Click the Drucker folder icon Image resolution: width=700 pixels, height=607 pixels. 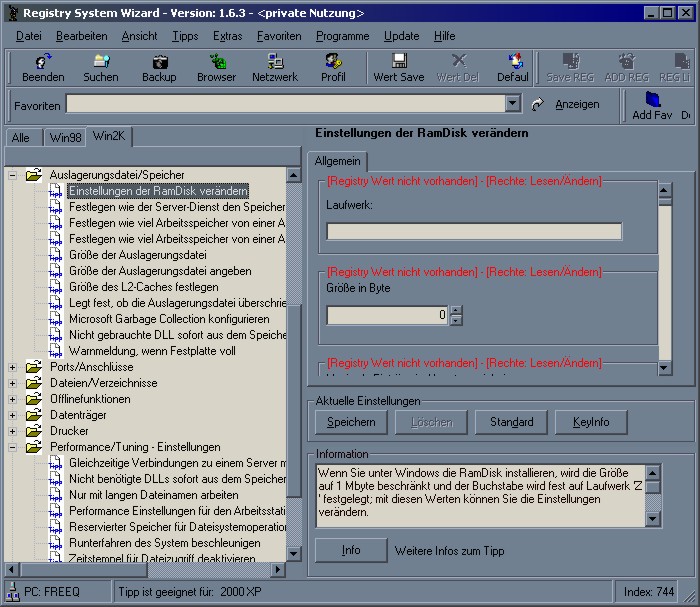tap(34, 431)
